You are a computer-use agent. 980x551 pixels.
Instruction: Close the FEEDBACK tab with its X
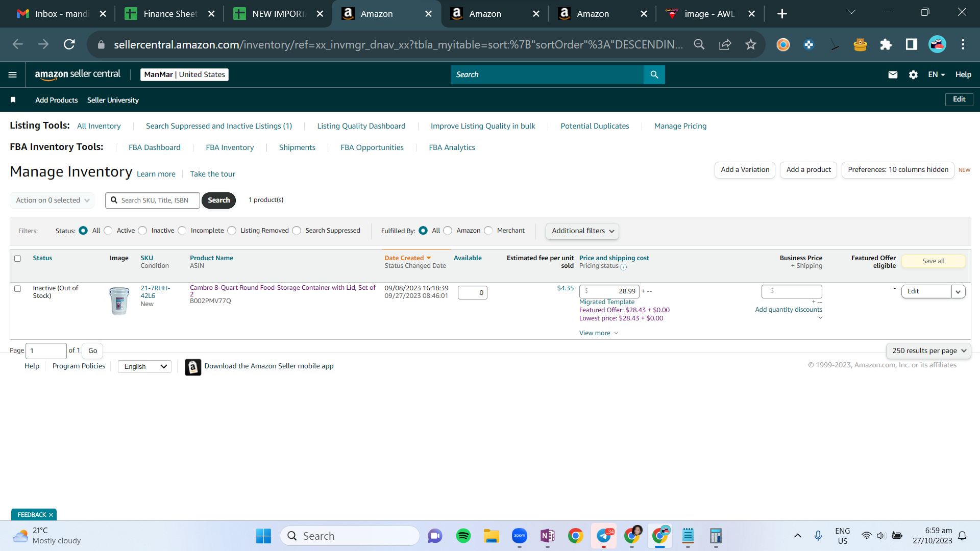pos(51,515)
